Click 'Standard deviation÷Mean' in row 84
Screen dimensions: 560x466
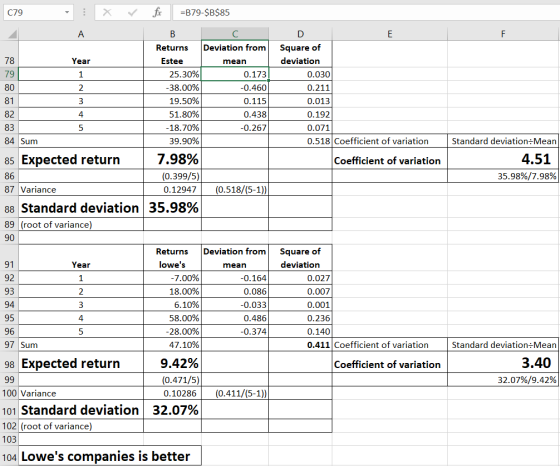click(503, 141)
